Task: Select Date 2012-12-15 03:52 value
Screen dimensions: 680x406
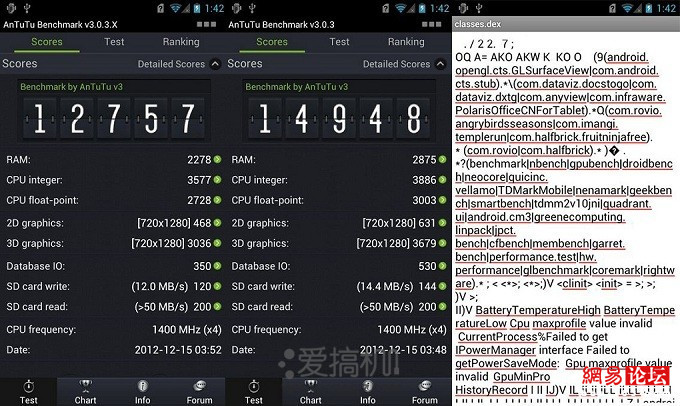Action: click(x=178, y=350)
